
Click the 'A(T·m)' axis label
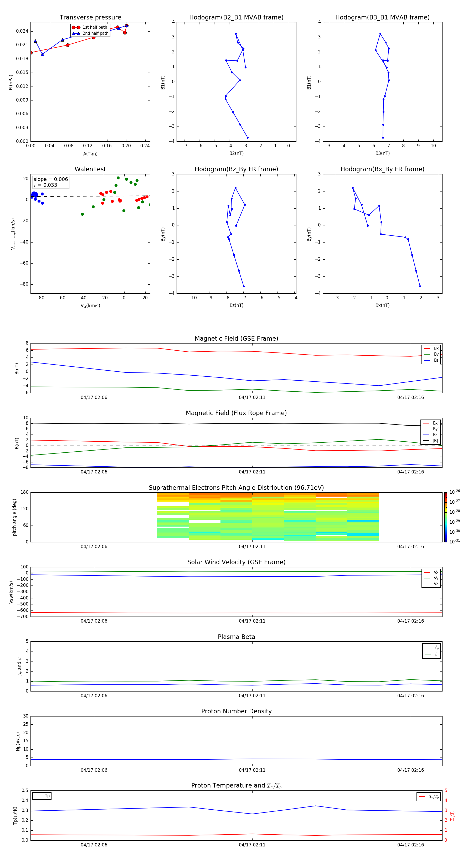[90, 154]
